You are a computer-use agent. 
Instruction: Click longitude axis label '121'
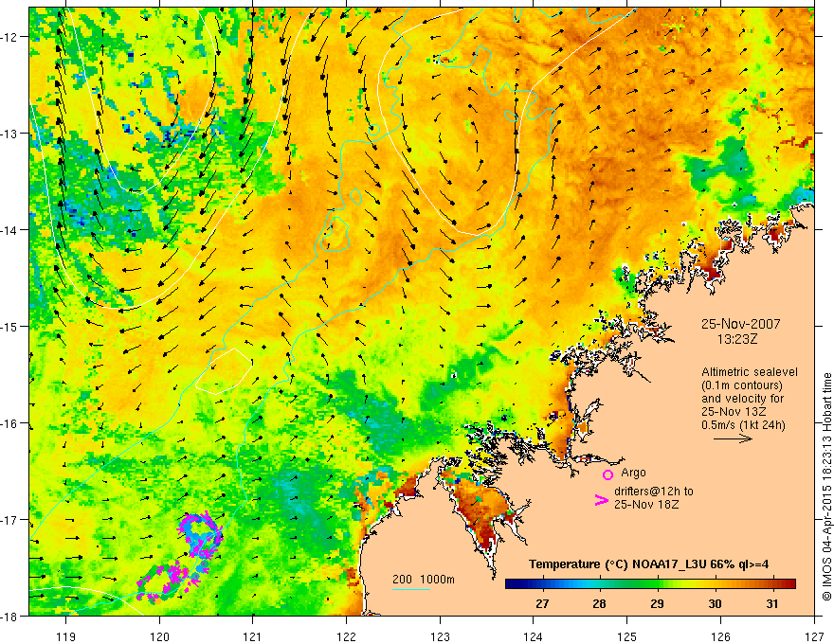[x=253, y=636]
